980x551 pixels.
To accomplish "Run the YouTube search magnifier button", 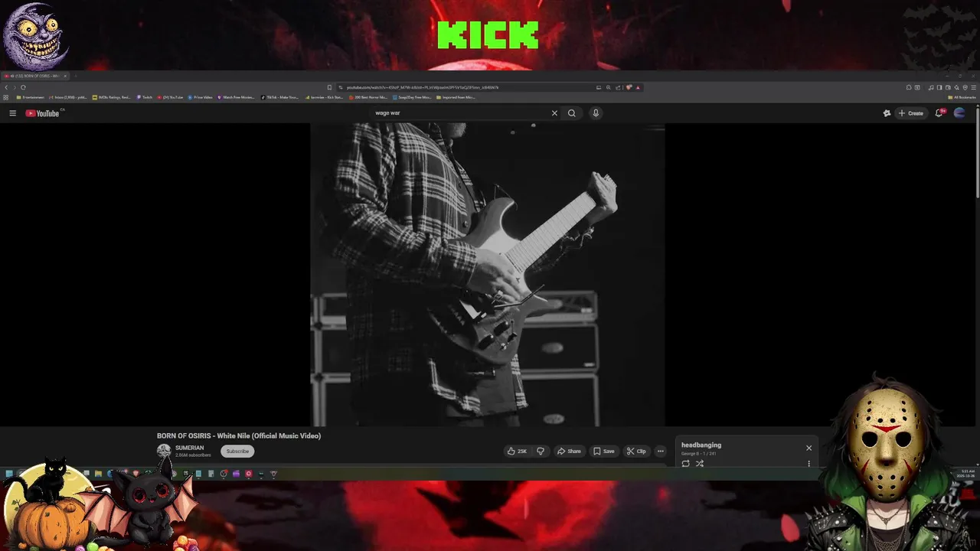I will [x=571, y=113].
